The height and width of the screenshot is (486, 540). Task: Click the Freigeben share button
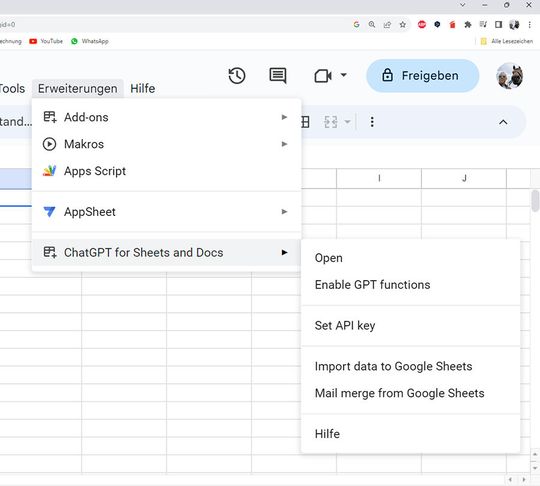point(423,75)
